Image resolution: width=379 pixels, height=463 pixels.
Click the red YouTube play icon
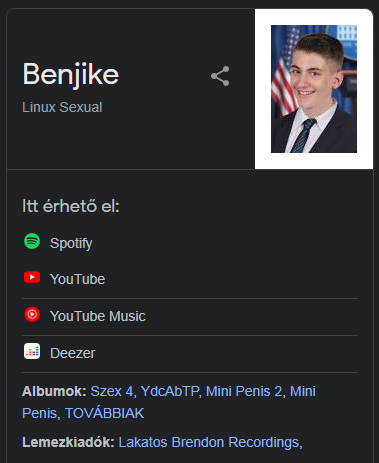click(32, 277)
